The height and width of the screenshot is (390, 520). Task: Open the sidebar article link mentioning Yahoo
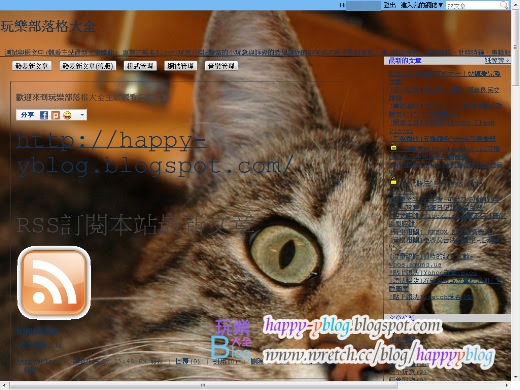[433, 272]
